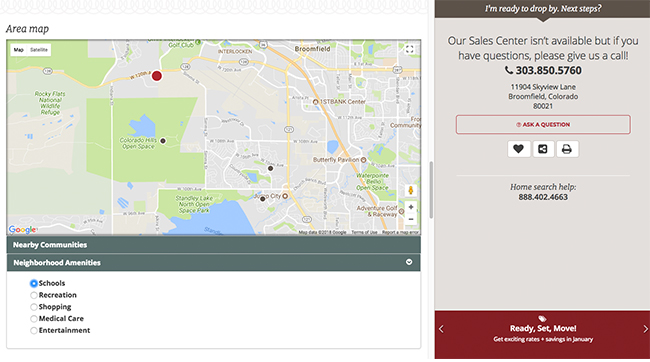Click the Colorado Hills Open Space marker

(x=163, y=141)
